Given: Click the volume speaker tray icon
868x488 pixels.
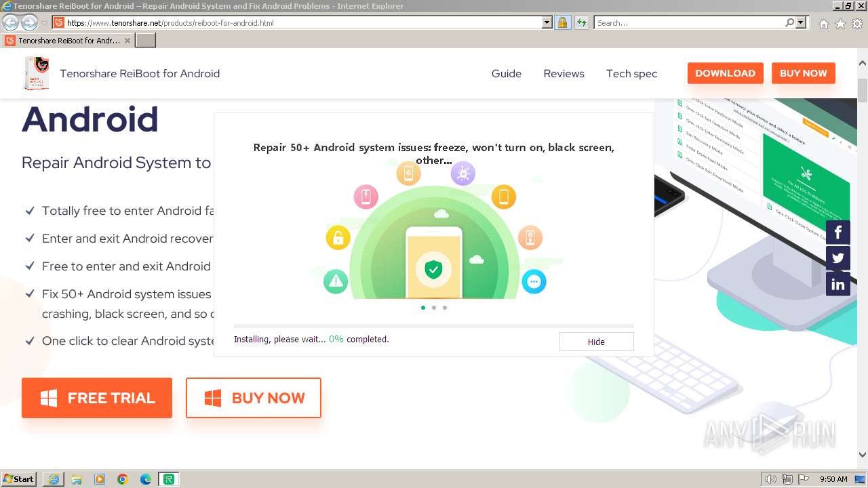Looking at the screenshot, I should (x=770, y=479).
